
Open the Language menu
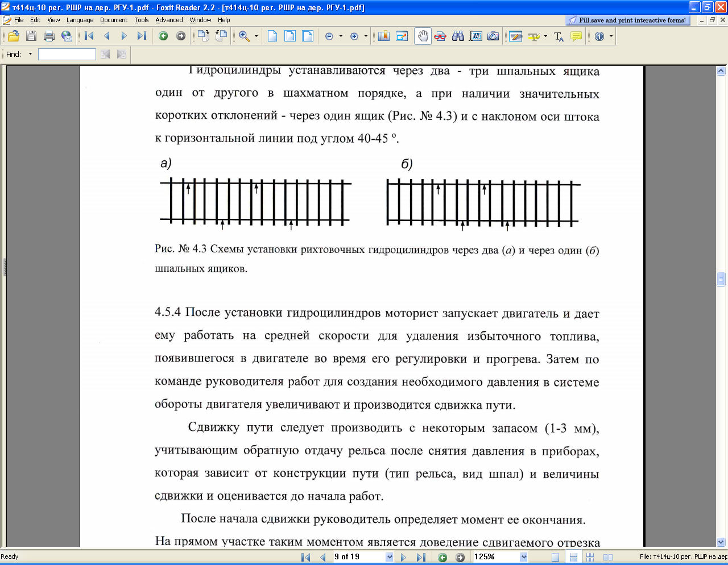pyautogui.click(x=80, y=20)
